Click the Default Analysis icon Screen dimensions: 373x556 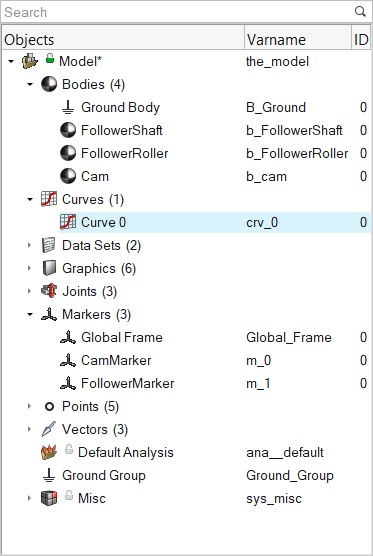coord(49,452)
